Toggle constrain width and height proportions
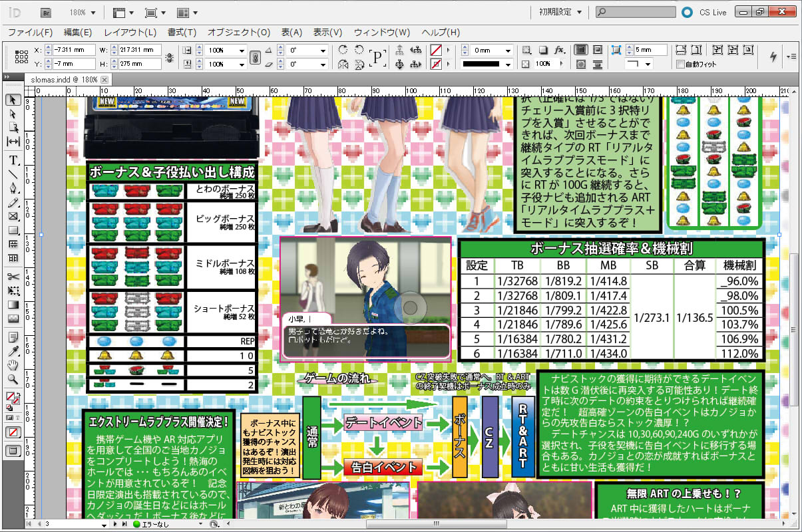This screenshot has width=802, height=532. [170, 57]
